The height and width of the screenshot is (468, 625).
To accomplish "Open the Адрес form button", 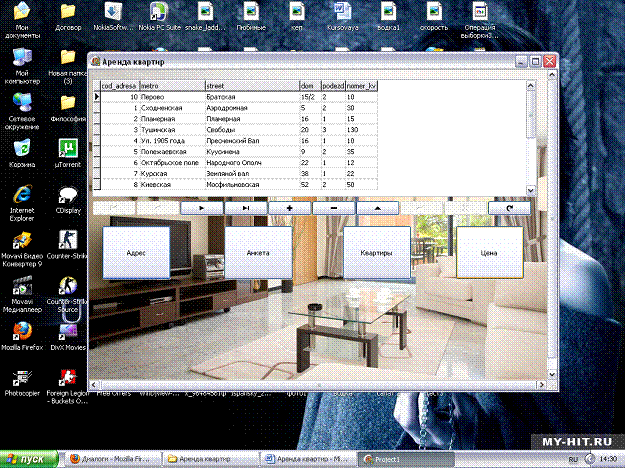I will [x=136, y=253].
